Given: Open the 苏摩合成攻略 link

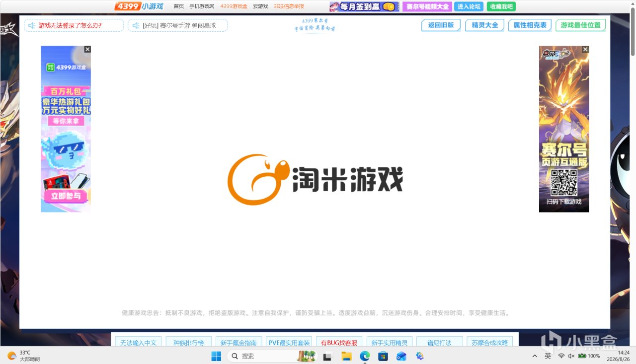Looking at the screenshot, I should (x=490, y=343).
